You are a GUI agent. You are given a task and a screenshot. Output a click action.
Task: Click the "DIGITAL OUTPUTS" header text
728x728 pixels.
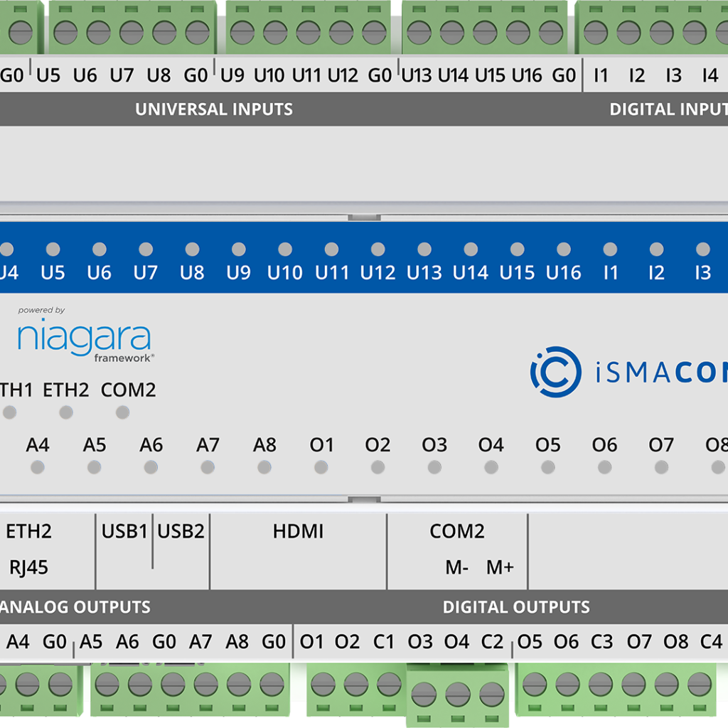coord(516,607)
